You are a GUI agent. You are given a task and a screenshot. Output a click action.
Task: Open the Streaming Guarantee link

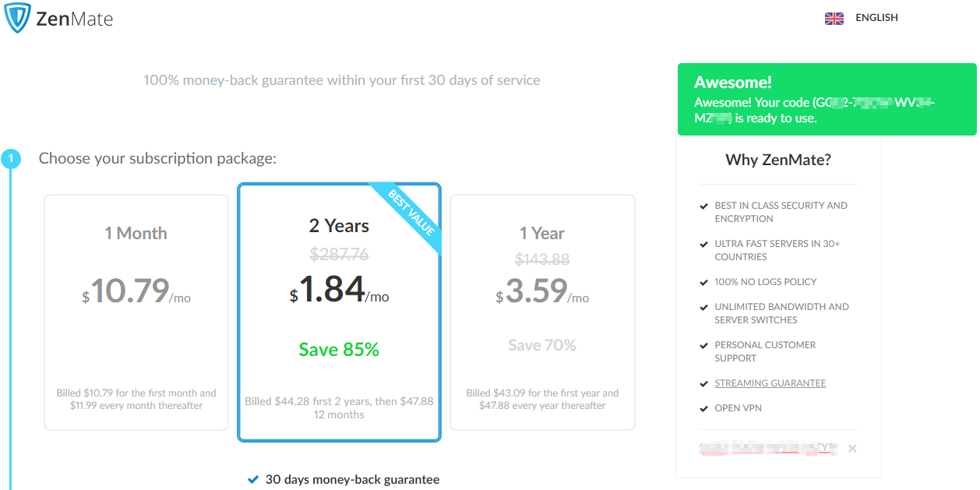[x=770, y=383]
